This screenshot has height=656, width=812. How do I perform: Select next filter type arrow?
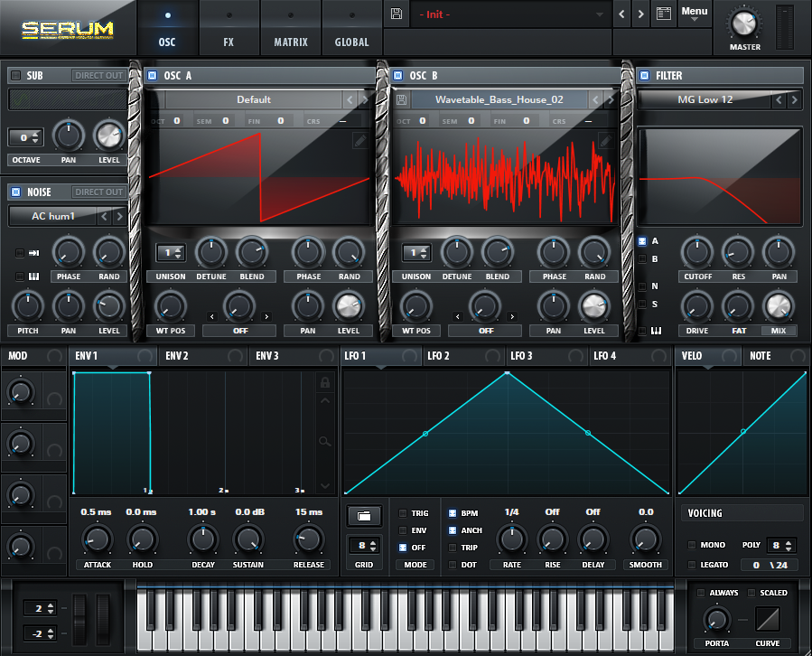pyautogui.click(x=795, y=99)
